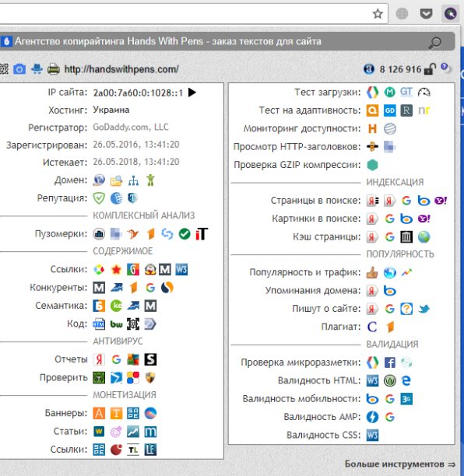
Task: Click the blue C icon in Плагиат row
Action: pyautogui.click(x=372, y=327)
